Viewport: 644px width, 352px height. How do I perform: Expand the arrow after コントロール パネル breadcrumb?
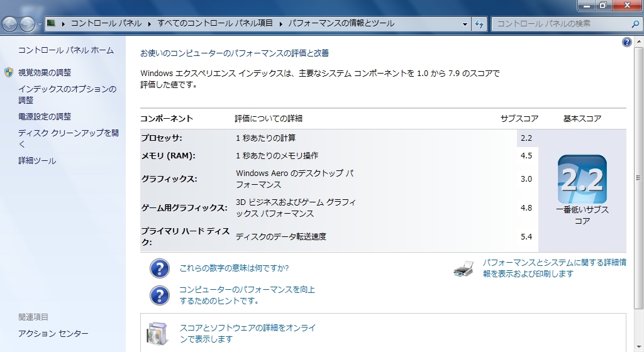pos(150,24)
